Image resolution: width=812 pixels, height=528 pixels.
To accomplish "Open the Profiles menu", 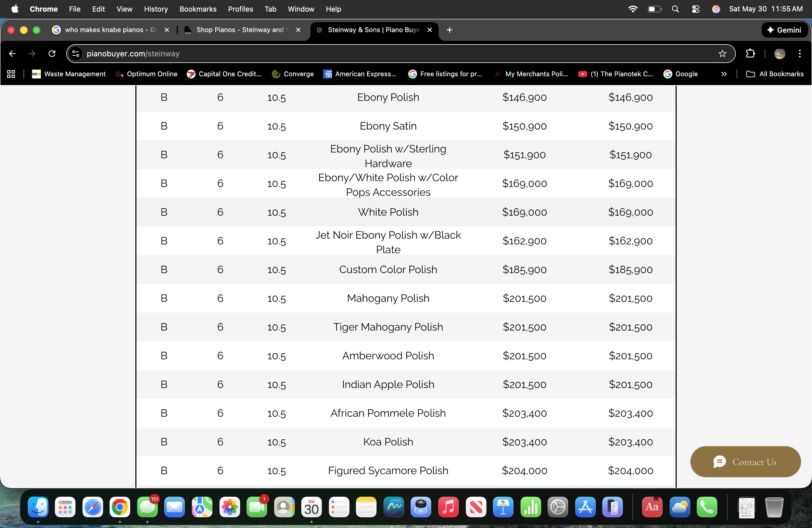I will coord(241,9).
